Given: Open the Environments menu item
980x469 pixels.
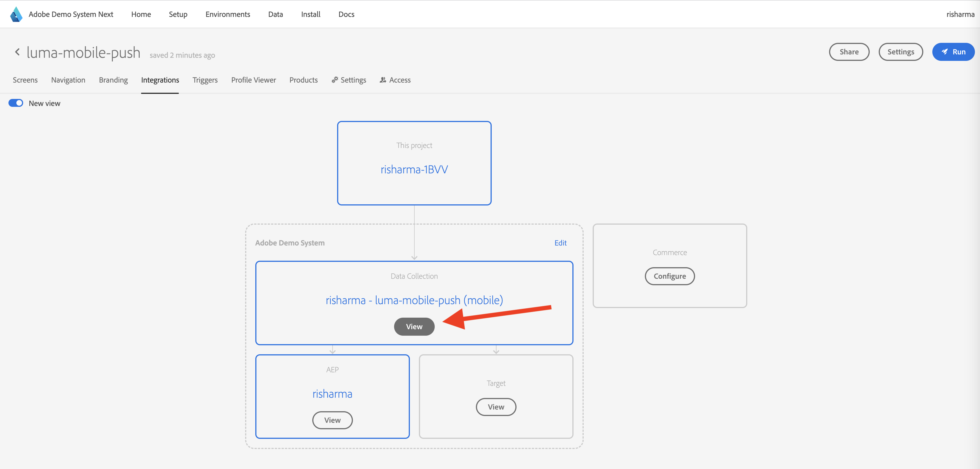Looking at the screenshot, I should click(228, 14).
